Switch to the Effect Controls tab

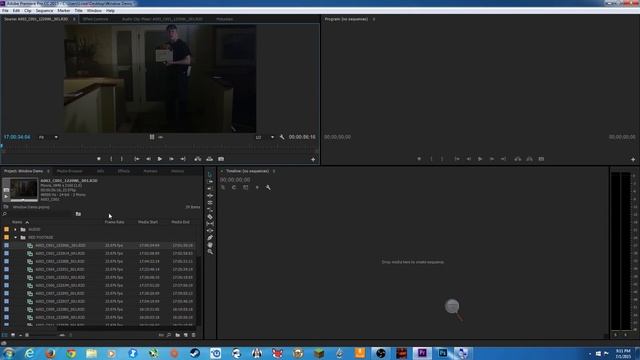point(96,19)
